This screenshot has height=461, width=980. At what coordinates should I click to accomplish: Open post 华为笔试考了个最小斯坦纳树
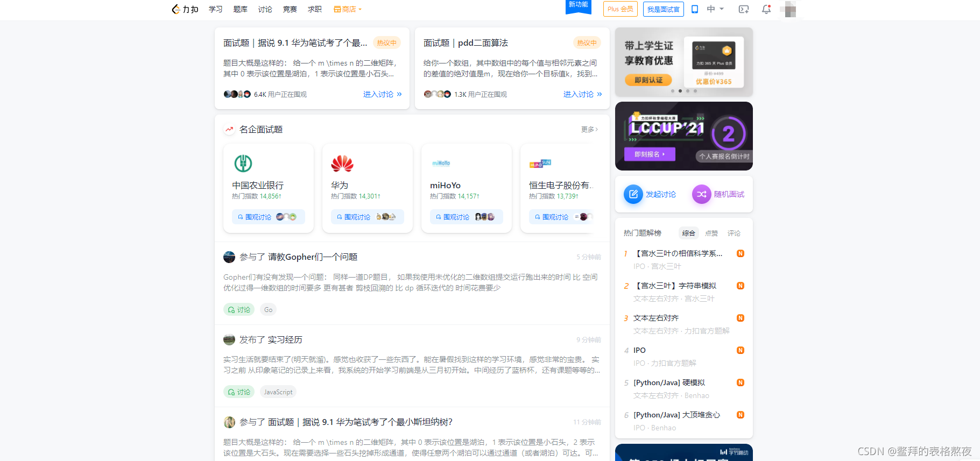tap(361, 422)
